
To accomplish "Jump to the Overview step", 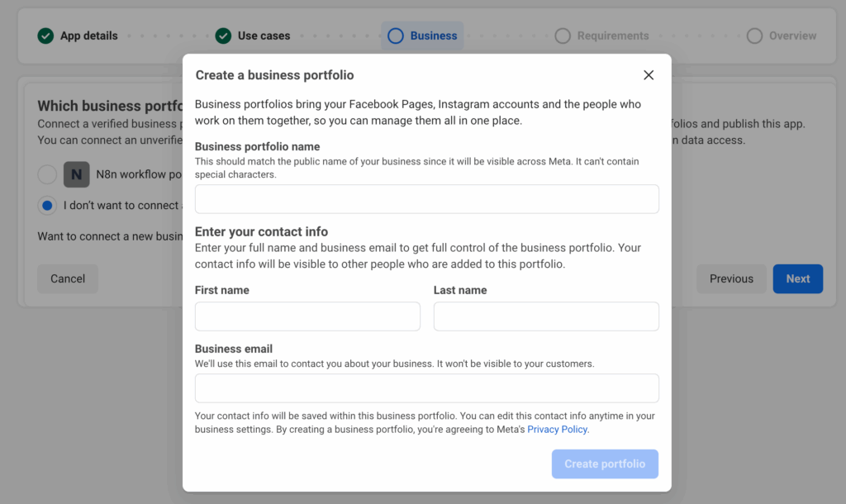I will pyautogui.click(x=791, y=36).
